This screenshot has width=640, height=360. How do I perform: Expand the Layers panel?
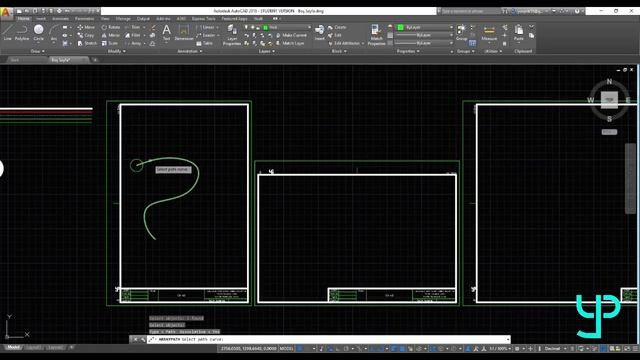point(267,51)
